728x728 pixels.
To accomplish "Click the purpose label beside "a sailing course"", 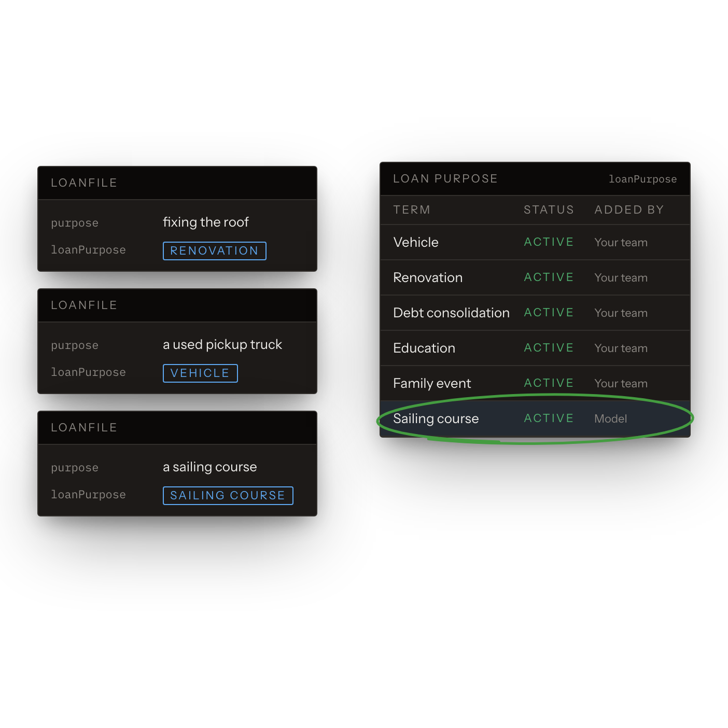I will click(x=75, y=468).
